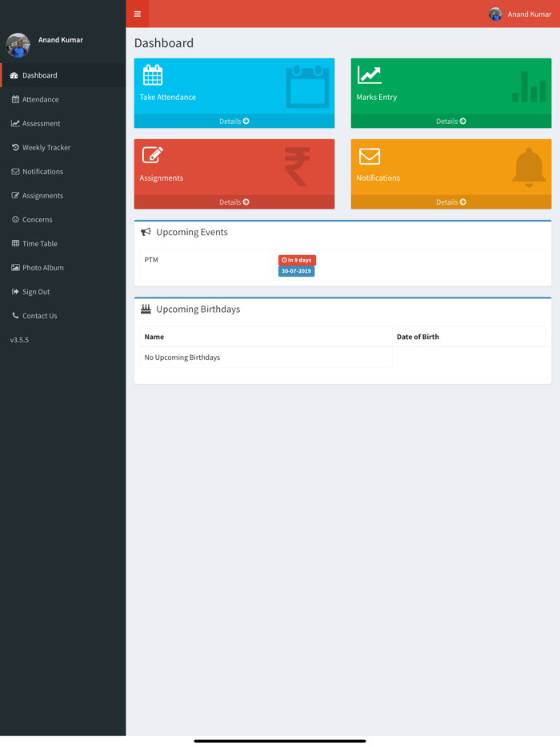This screenshot has width=560, height=747.
Task: Click the envelope icon on Notifications card
Action: coord(370,156)
